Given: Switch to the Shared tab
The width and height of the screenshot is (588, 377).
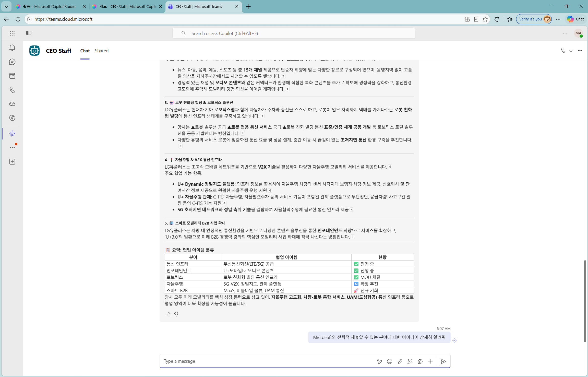Looking at the screenshot, I should tap(102, 51).
